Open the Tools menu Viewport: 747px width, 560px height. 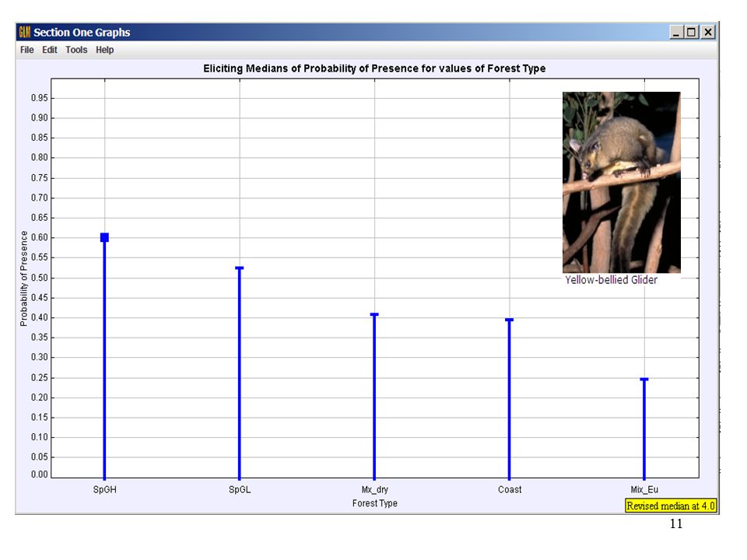tap(76, 50)
